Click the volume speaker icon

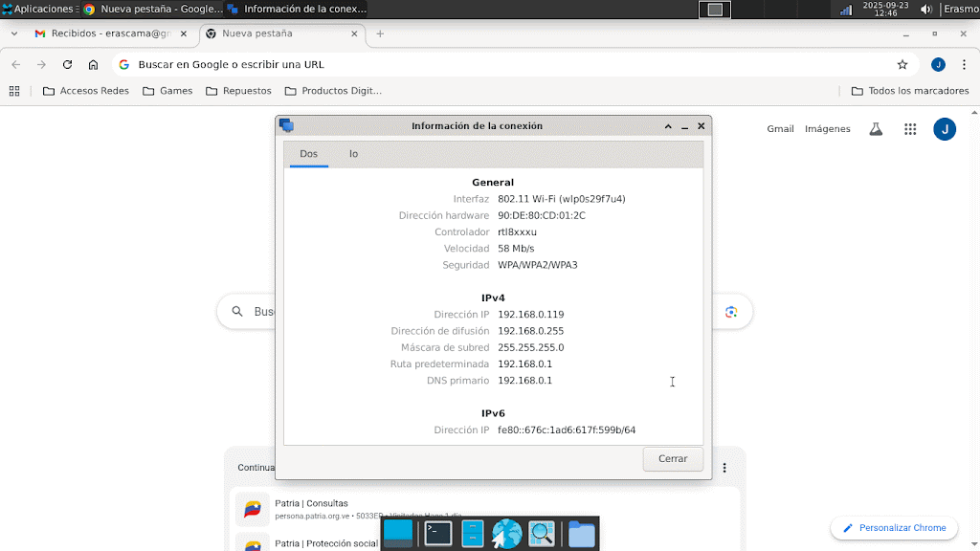[x=925, y=10]
